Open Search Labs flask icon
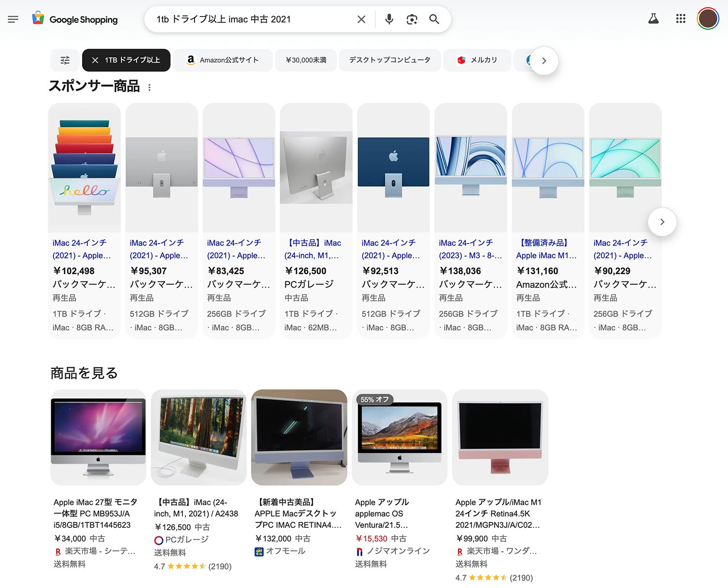This screenshot has height=588, width=728. pos(653,19)
